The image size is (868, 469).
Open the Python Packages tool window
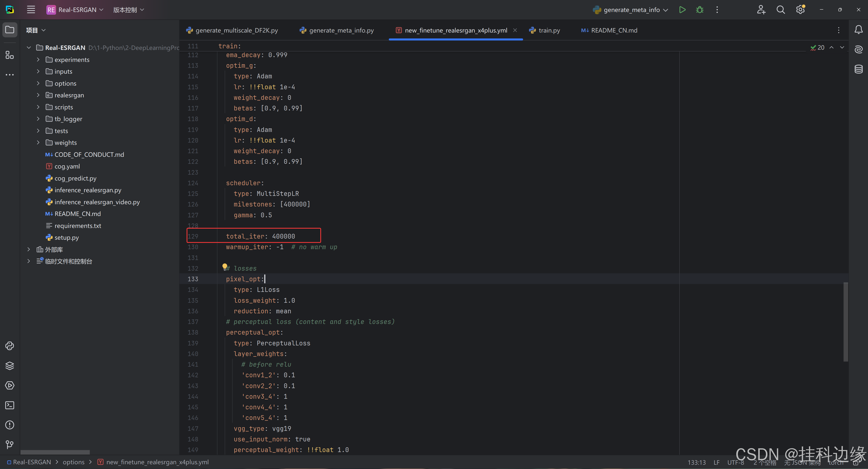(x=9, y=366)
